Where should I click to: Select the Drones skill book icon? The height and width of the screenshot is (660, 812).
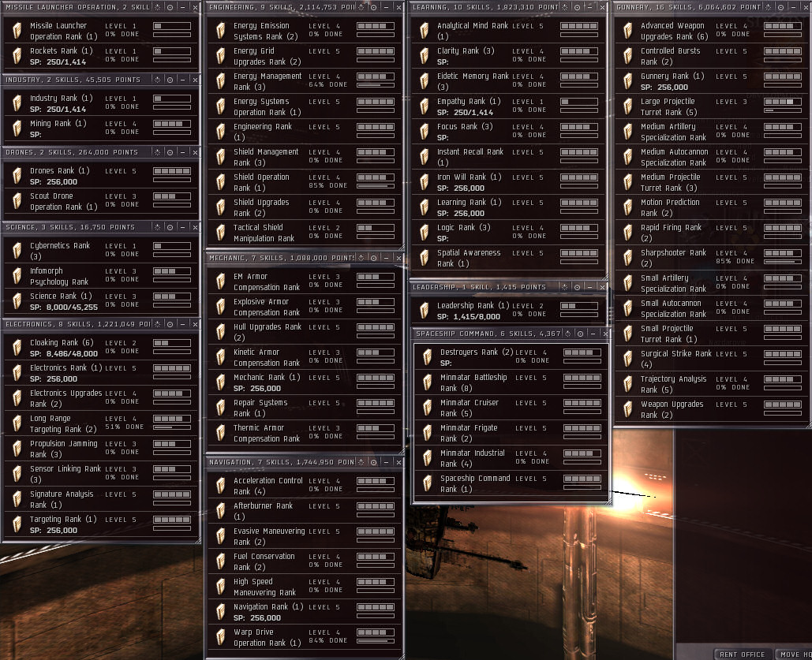[17, 176]
